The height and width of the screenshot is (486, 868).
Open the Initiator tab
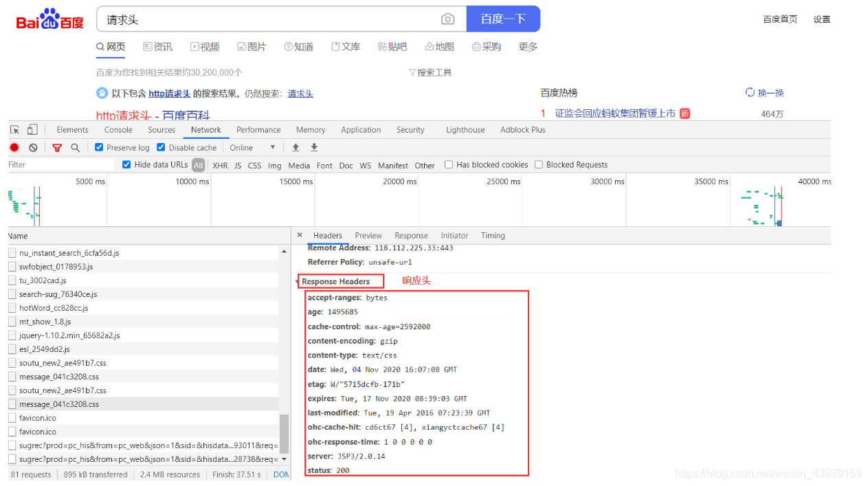(x=454, y=235)
